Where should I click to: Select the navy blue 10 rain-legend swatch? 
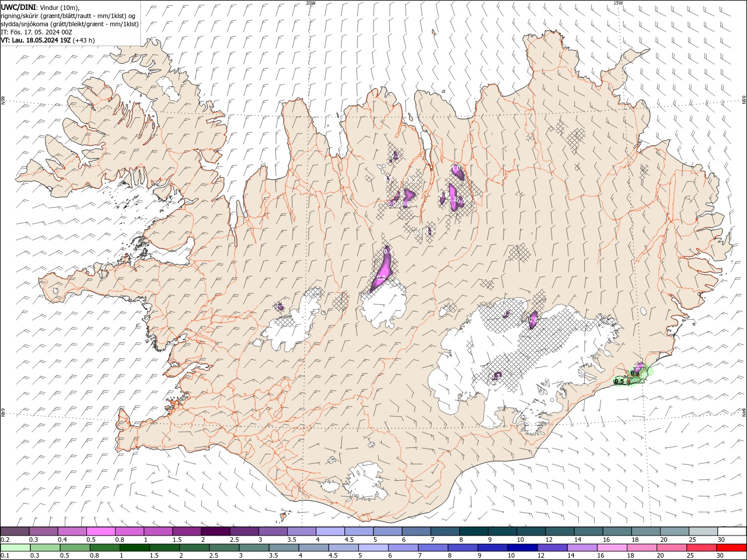click(x=522, y=548)
